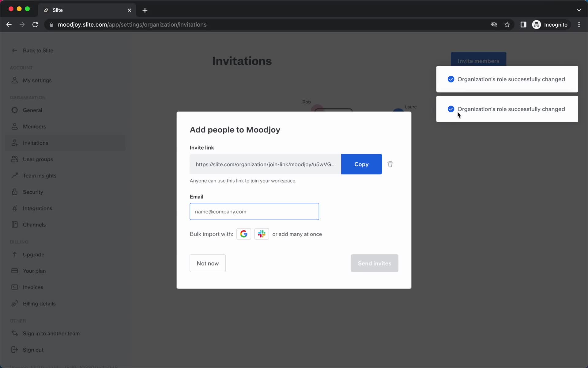Expand the Upgrade billing section
This screenshot has width=588, height=368.
pos(33,254)
